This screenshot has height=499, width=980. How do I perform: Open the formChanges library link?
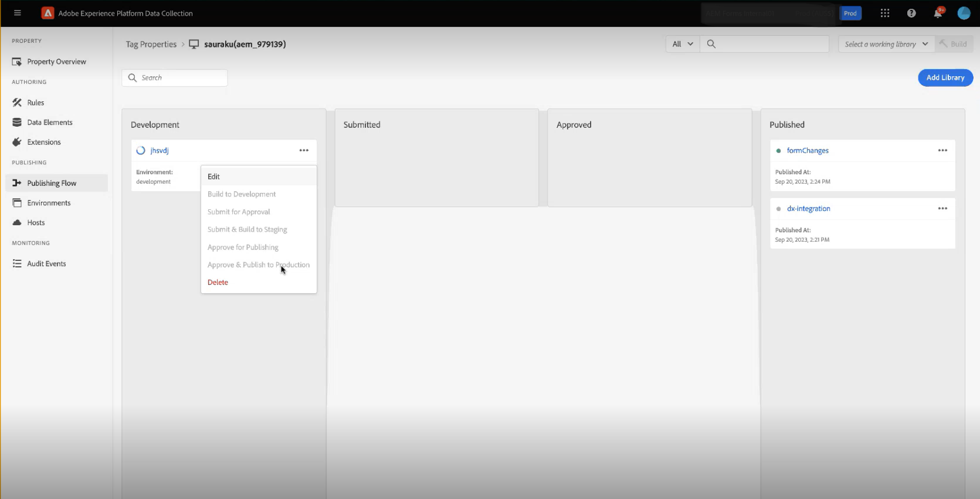808,151
